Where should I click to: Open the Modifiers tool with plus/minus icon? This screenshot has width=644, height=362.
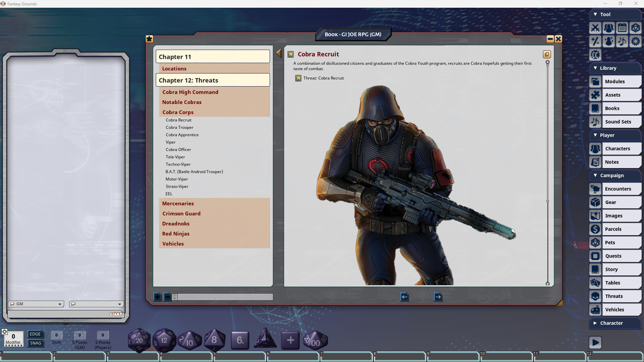tap(596, 41)
